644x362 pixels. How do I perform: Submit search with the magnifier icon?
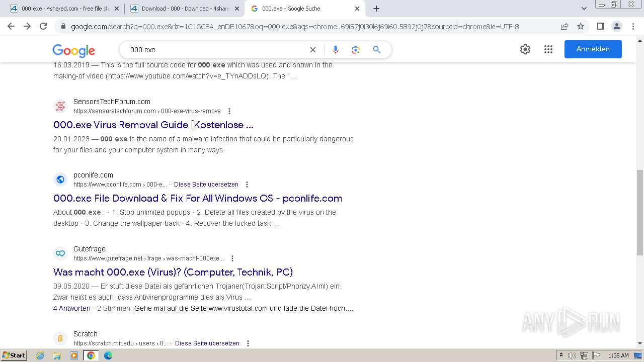coord(376,50)
